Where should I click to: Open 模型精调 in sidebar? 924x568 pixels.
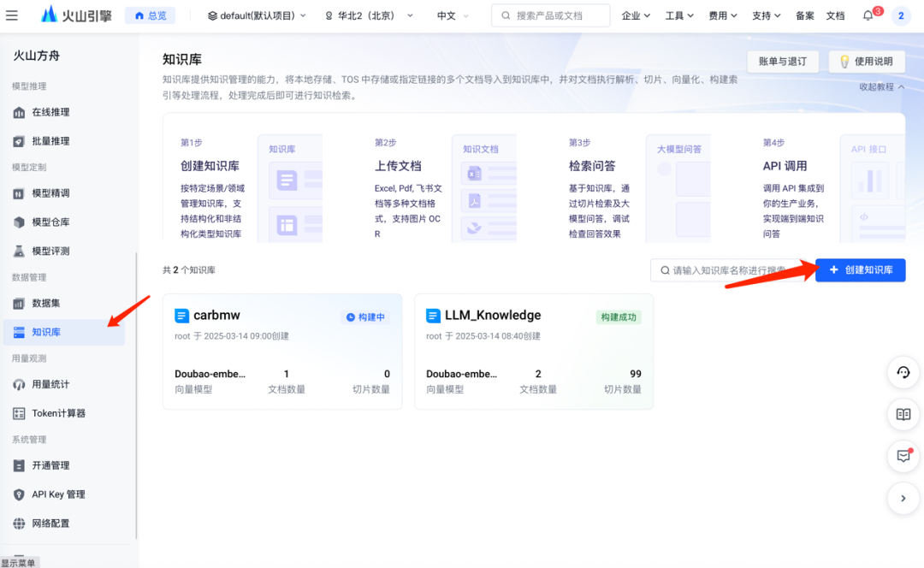[x=50, y=192]
